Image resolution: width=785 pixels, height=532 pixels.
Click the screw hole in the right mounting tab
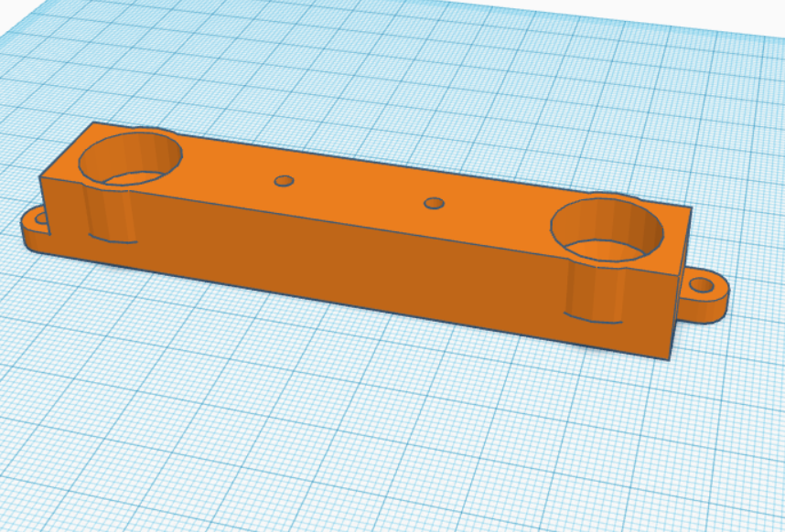point(702,285)
